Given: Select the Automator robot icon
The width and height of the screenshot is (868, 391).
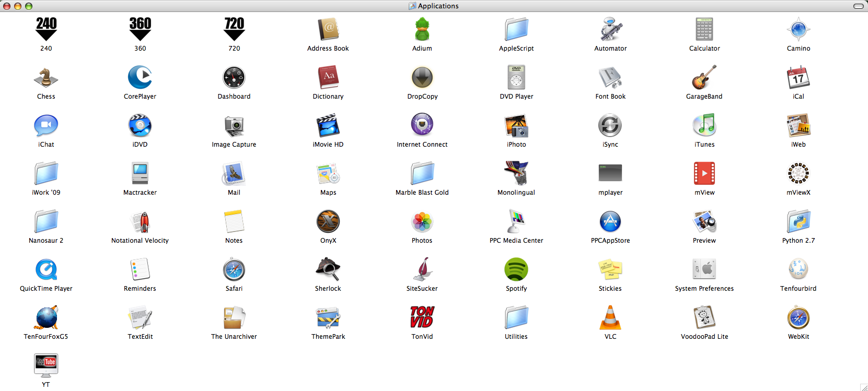Looking at the screenshot, I should coord(610,29).
